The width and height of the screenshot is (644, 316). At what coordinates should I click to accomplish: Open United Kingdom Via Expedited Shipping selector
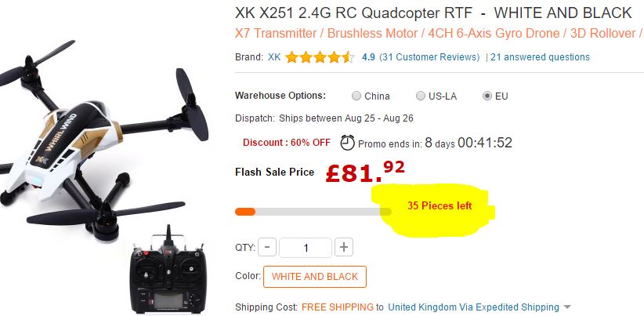[473, 307]
